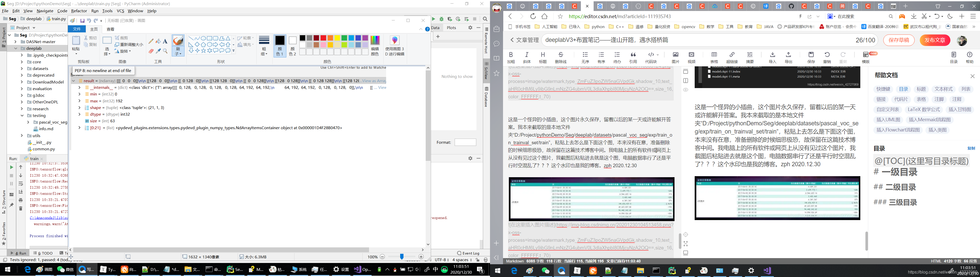Expand the core folder
980x277 pixels.
coord(22,62)
